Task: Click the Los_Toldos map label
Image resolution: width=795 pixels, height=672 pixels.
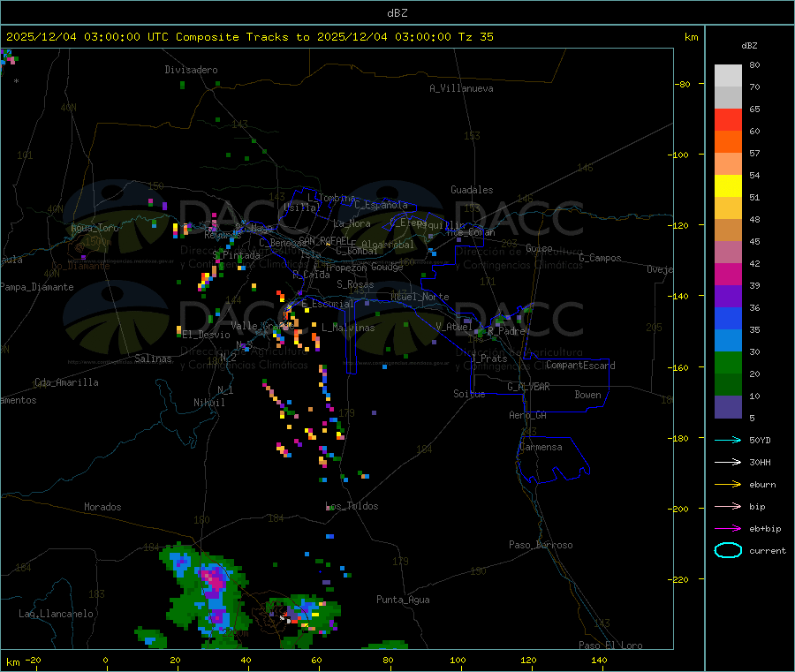Action: click(x=352, y=506)
